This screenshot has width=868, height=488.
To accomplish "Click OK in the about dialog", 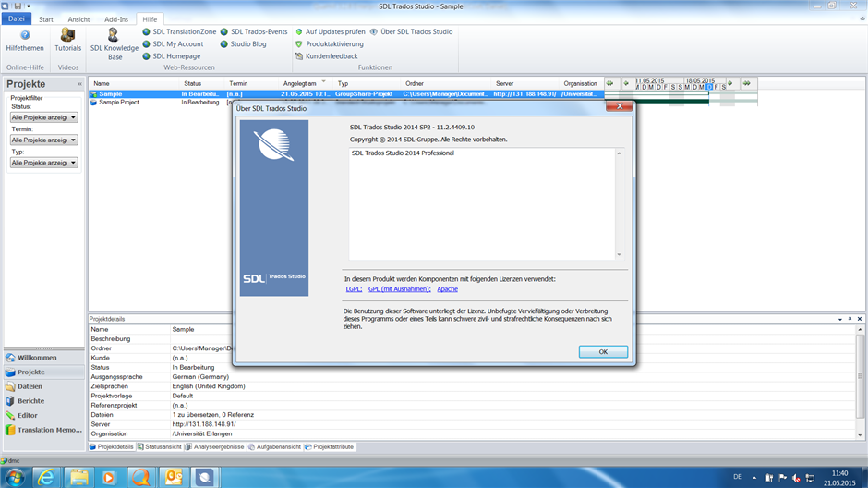I will pyautogui.click(x=603, y=352).
